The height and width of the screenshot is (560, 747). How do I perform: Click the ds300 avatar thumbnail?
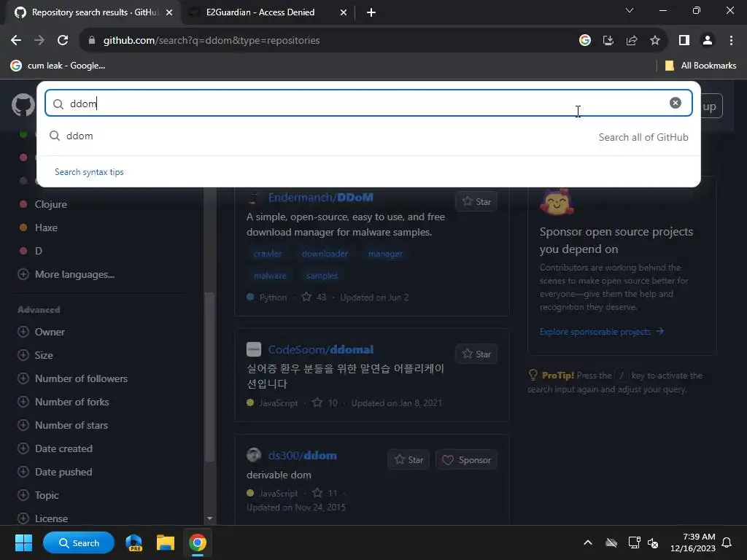253,455
